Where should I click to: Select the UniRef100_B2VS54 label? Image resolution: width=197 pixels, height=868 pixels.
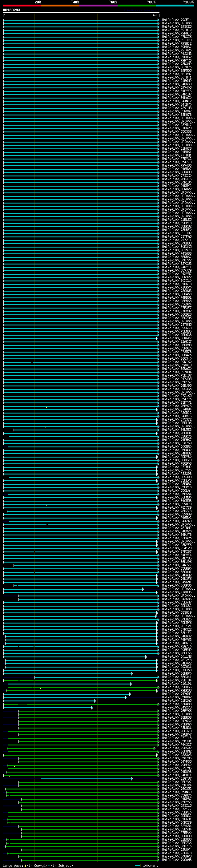[176, 826]
